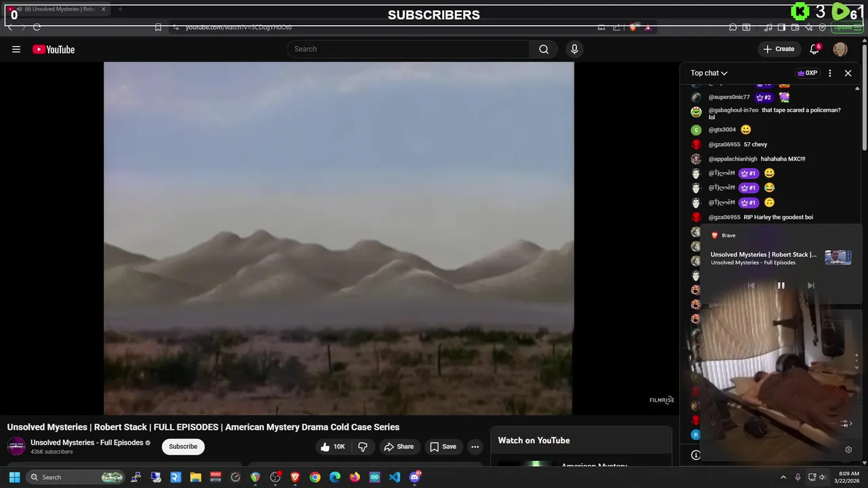
Task: Click the purple 0XP badge
Action: (807, 73)
